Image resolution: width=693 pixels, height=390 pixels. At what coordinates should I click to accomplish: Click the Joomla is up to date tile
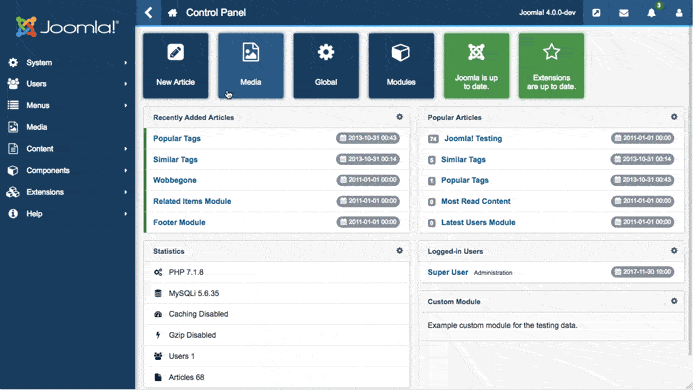pos(476,65)
